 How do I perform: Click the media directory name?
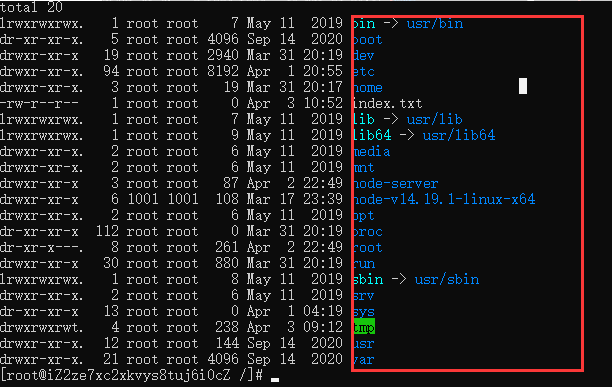coord(372,151)
